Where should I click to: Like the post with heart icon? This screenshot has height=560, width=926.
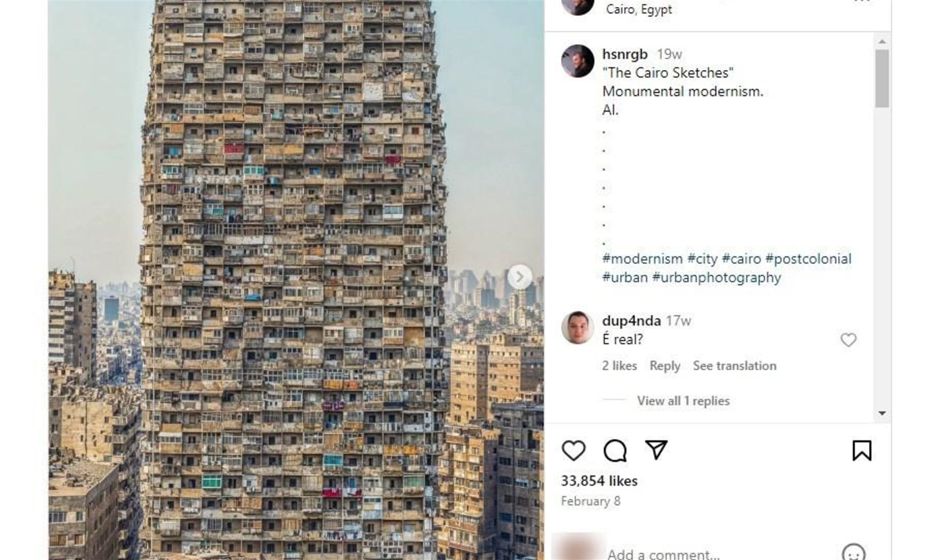574,451
